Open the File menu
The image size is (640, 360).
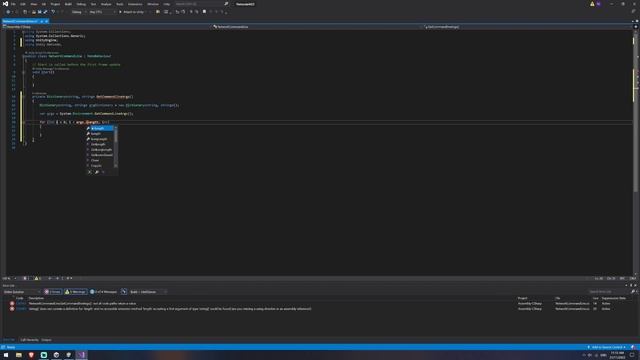(13, 4)
